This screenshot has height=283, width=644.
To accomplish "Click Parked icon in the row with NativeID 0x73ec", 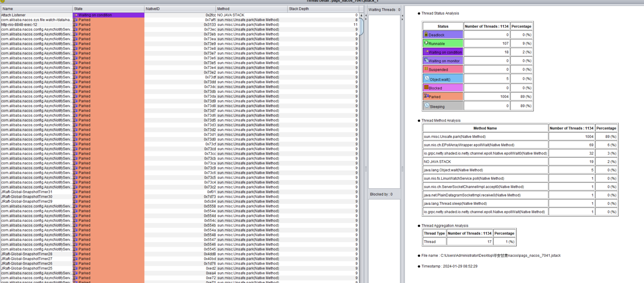I will pos(75,29).
